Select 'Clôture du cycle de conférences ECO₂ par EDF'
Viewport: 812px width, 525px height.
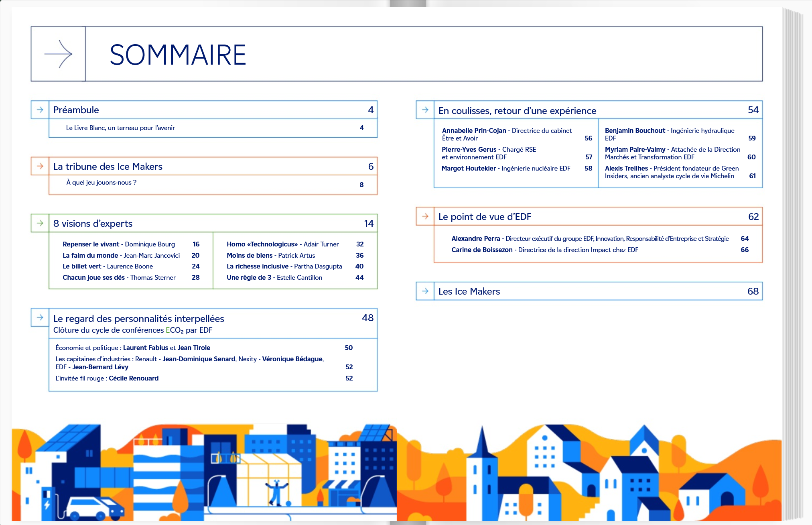point(133,330)
